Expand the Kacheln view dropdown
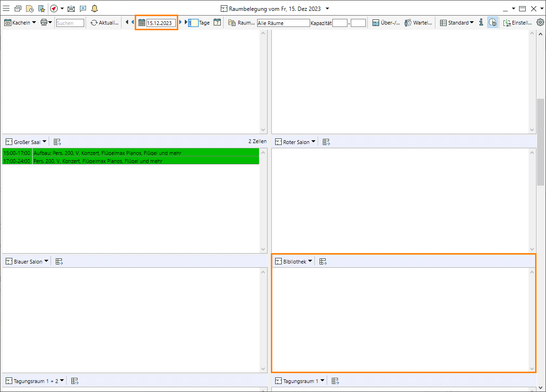 click(20, 23)
